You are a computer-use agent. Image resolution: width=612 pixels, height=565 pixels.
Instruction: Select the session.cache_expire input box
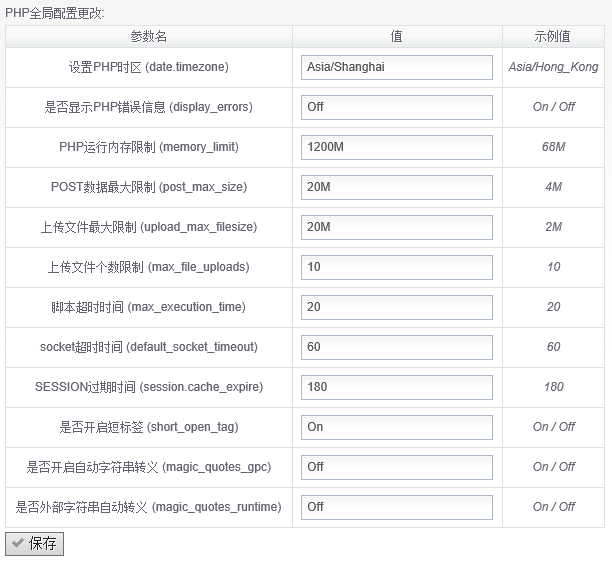[396, 387]
